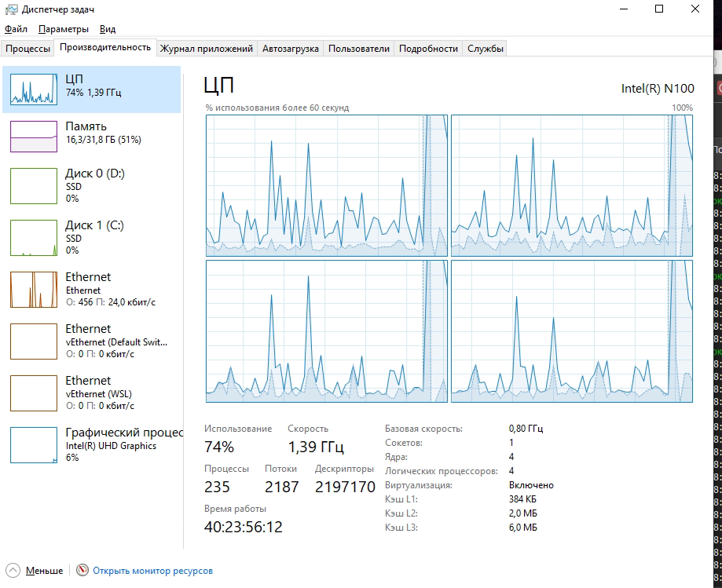Switch to the Процессы tab
The height and width of the screenshot is (588, 722).
(27, 49)
